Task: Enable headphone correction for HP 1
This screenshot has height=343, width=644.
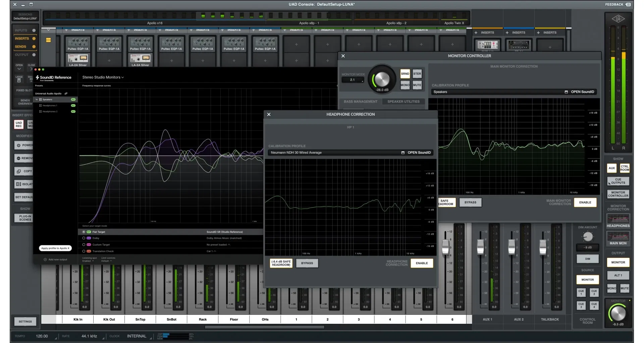Action: 422,263
